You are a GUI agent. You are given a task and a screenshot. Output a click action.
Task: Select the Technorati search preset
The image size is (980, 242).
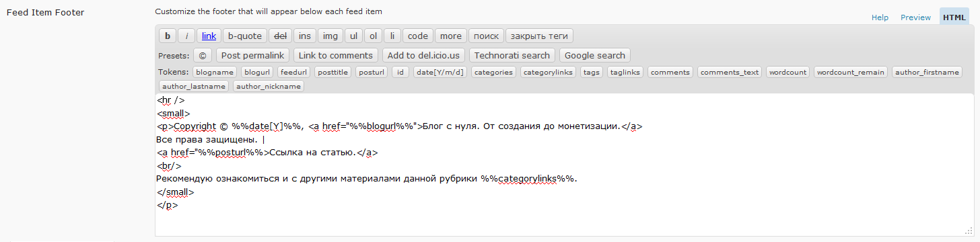click(x=513, y=56)
